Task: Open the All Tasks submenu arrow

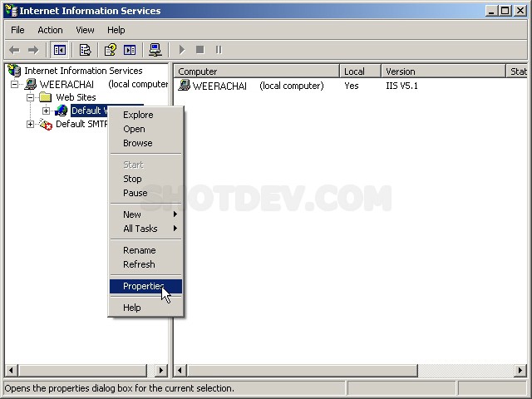Action: pyautogui.click(x=175, y=229)
